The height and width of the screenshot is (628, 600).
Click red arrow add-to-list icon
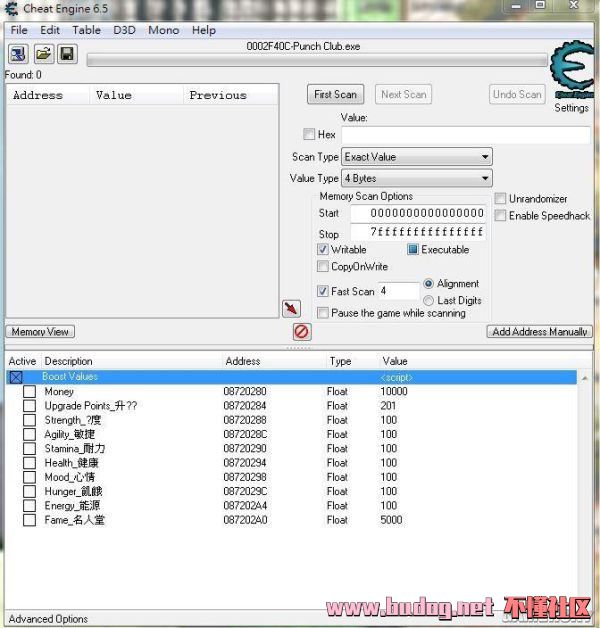pyautogui.click(x=291, y=308)
